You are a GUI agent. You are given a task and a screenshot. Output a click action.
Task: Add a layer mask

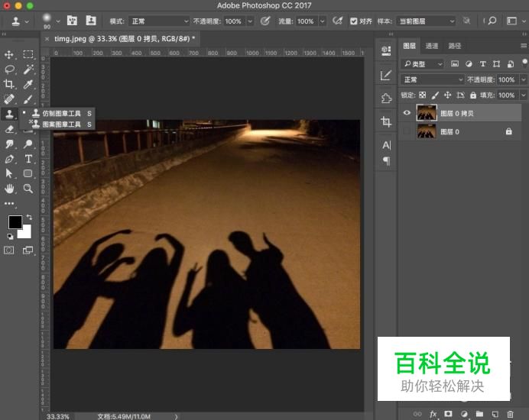click(x=448, y=414)
